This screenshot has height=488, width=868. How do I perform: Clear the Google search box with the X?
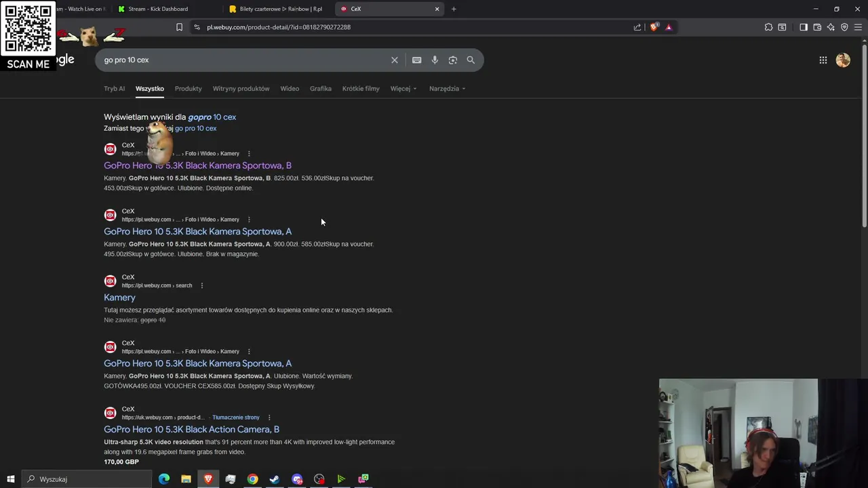click(x=394, y=60)
